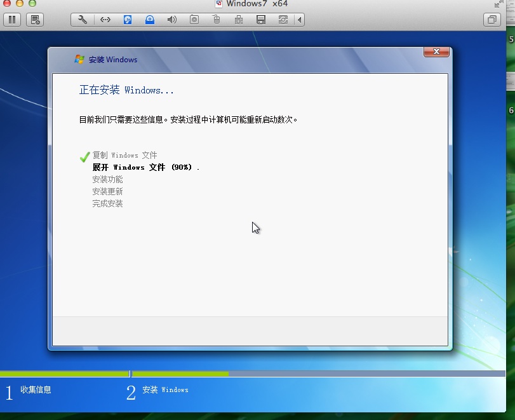Open the snapshot manager button
This screenshot has width=515, height=420.
coord(35,20)
